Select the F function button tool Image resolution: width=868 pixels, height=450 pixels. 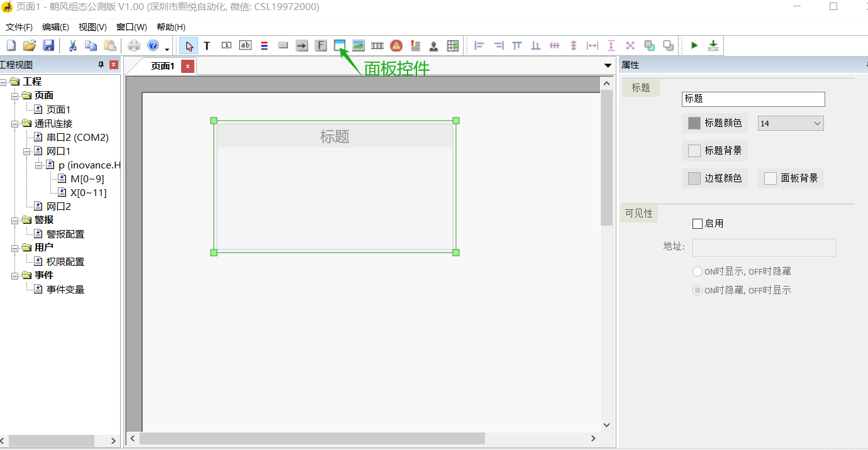point(321,45)
